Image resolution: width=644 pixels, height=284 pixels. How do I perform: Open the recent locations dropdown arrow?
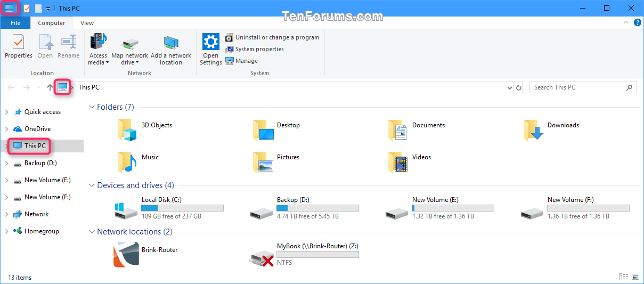tap(39, 87)
